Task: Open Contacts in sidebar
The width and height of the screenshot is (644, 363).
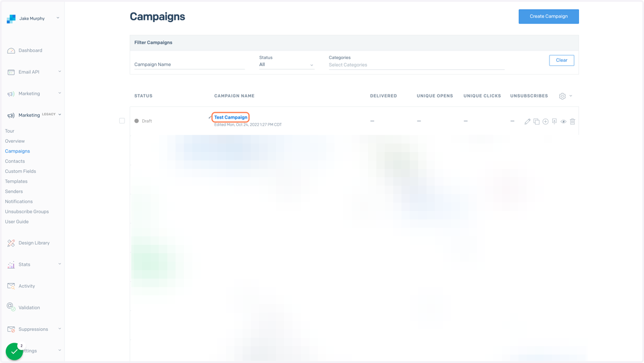Action: coord(15,161)
